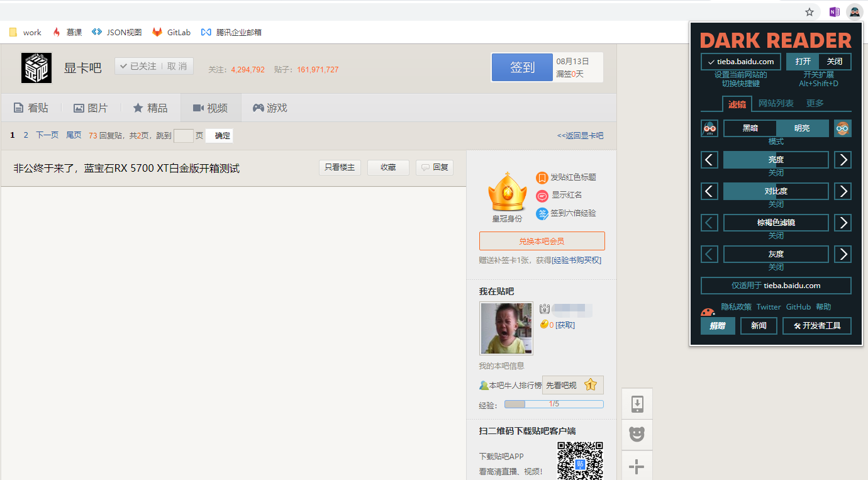This screenshot has width=868, height=480.
Task: Toggle tieba.baidu.com site checkbox button
Action: 741,62
